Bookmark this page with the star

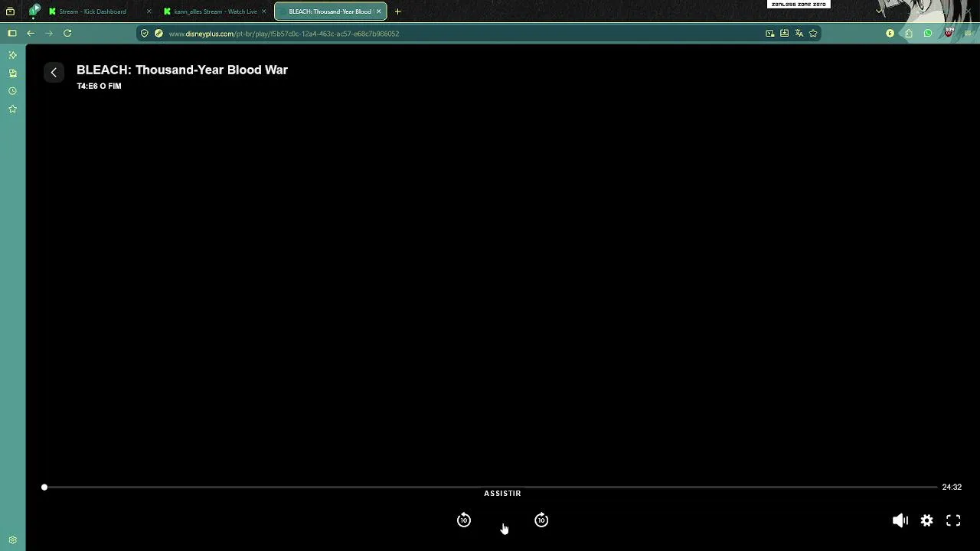813,34
